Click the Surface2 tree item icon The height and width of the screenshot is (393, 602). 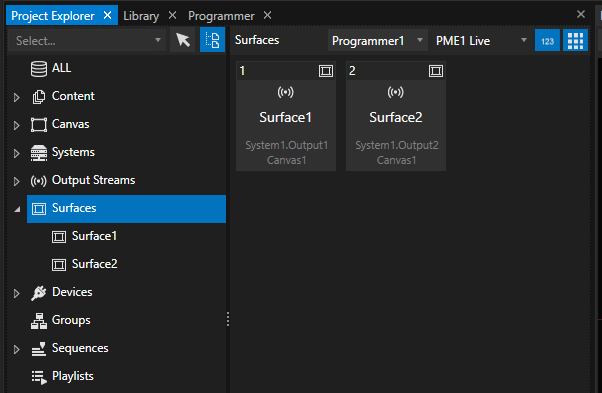click(59, 265)
